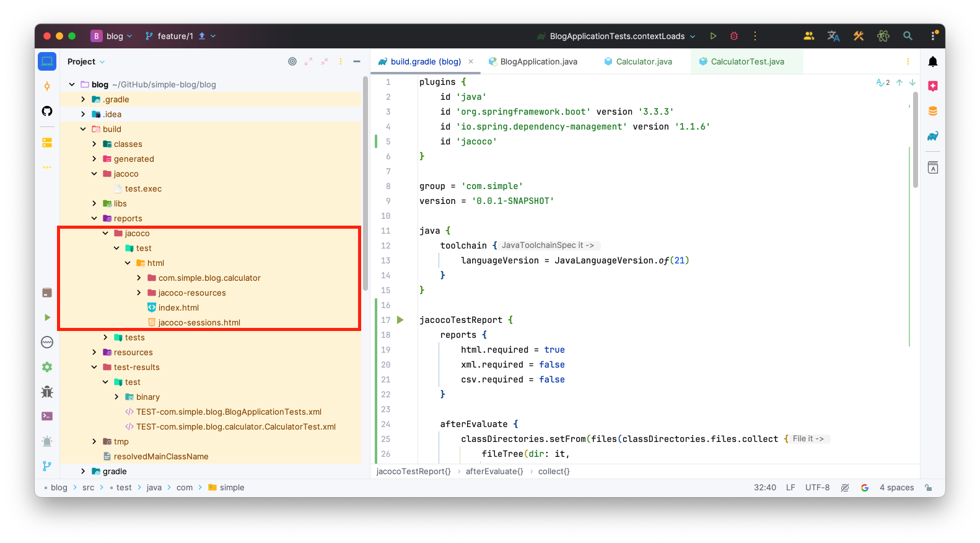Image resolution: width=980 pixels, height=543 pixels.
Task: Expand the .gradle folder
Action: point(83,99)
